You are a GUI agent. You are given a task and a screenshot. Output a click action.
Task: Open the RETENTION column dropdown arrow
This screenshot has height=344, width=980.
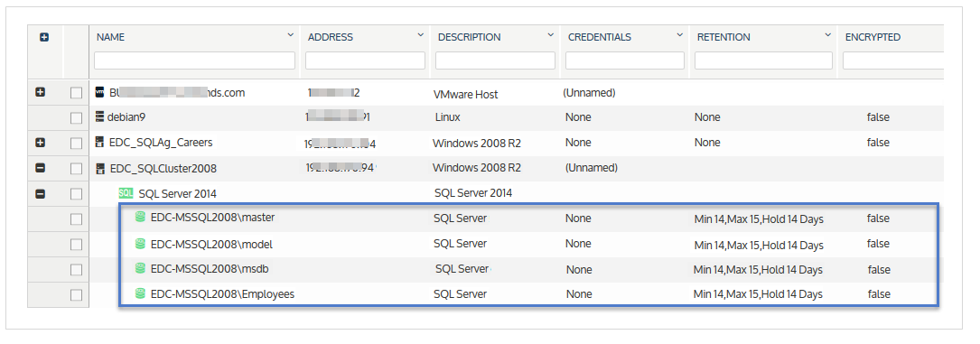827,35
